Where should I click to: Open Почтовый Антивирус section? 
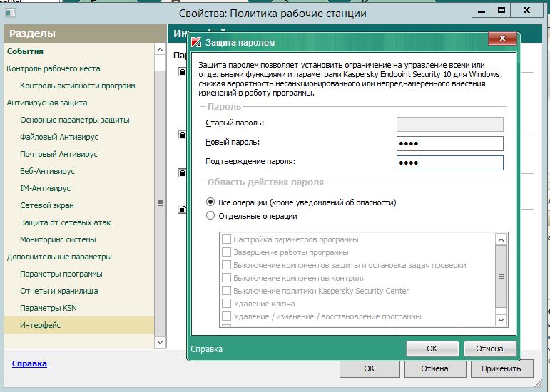pos(59,154)
